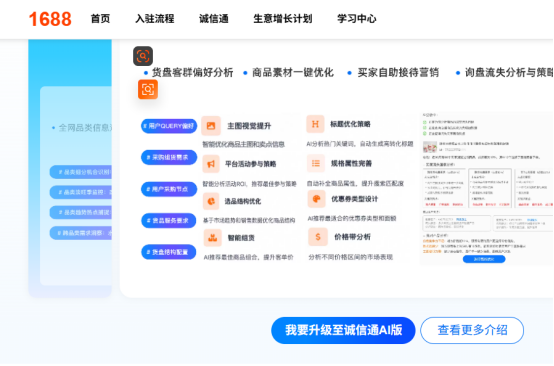Screen dimensions: 554x366
Task: Click text AI推荐最佳商品组合，提升客单价
Action: [x=248, y=257]
